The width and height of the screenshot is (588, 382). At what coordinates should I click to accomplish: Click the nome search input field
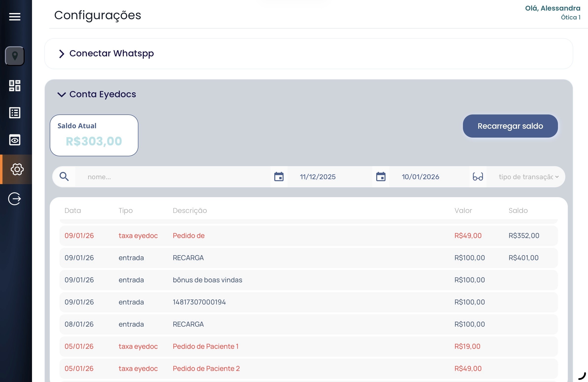173,177
